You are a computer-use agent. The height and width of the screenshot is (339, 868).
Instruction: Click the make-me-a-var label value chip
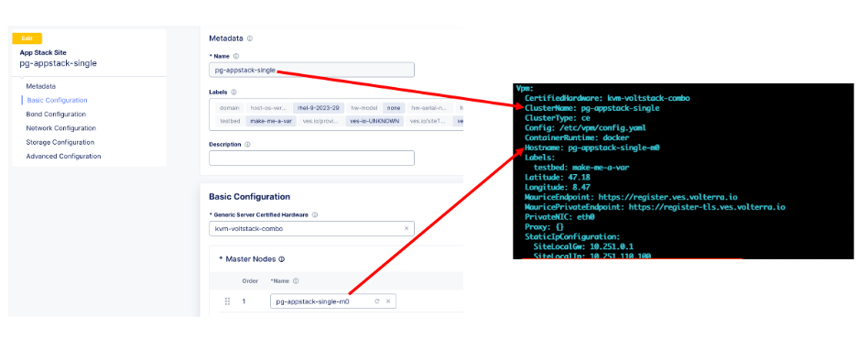click(272, 121)
